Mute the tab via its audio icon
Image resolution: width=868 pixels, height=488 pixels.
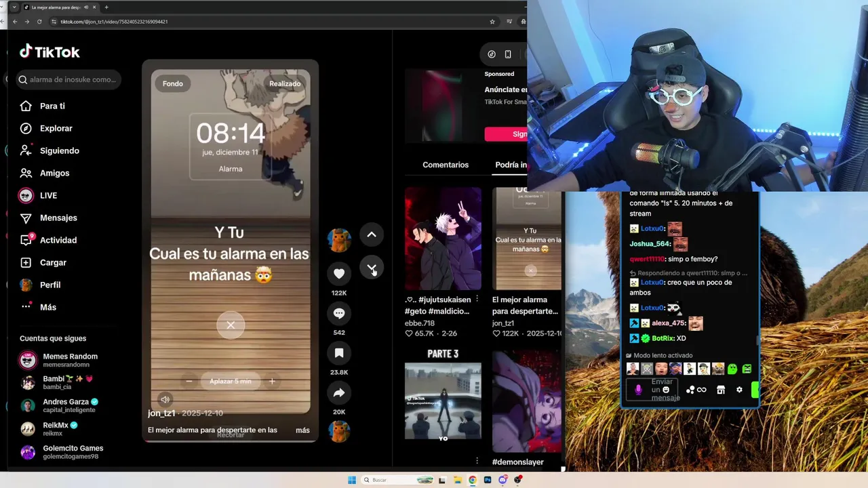[86, 7]
